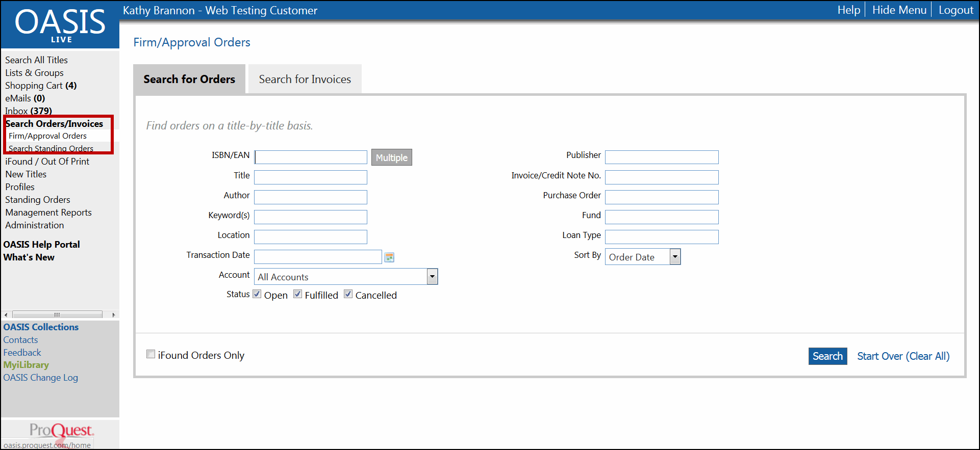The image size is (980, 450).
Task: Open the Shopping Cart (4)
Action: 41,86
